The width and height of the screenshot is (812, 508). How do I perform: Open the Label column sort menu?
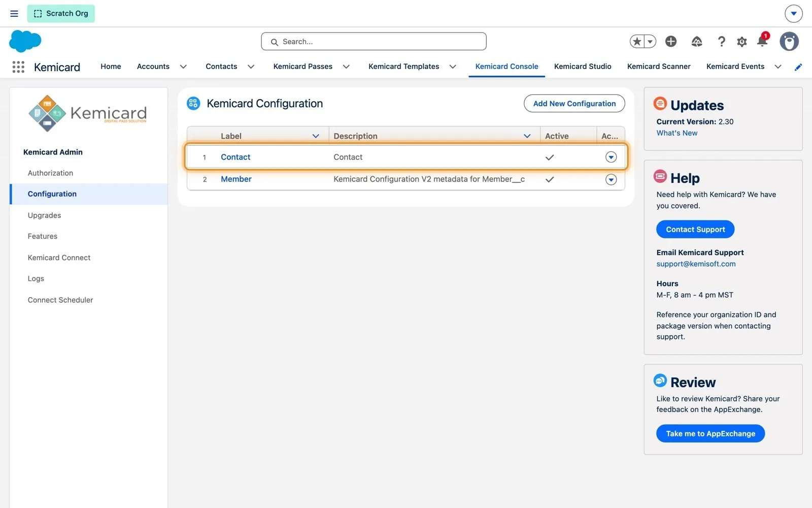coord(316,136)
